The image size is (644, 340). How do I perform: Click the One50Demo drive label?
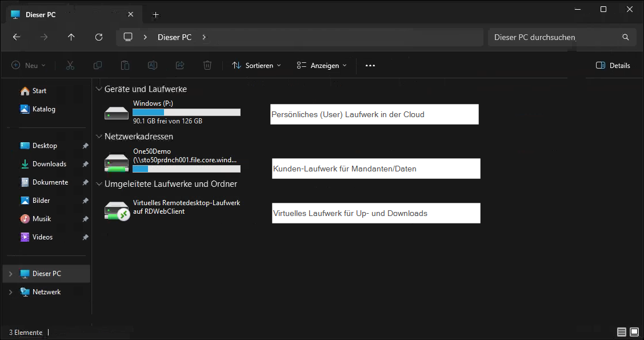tap(185, 155)
